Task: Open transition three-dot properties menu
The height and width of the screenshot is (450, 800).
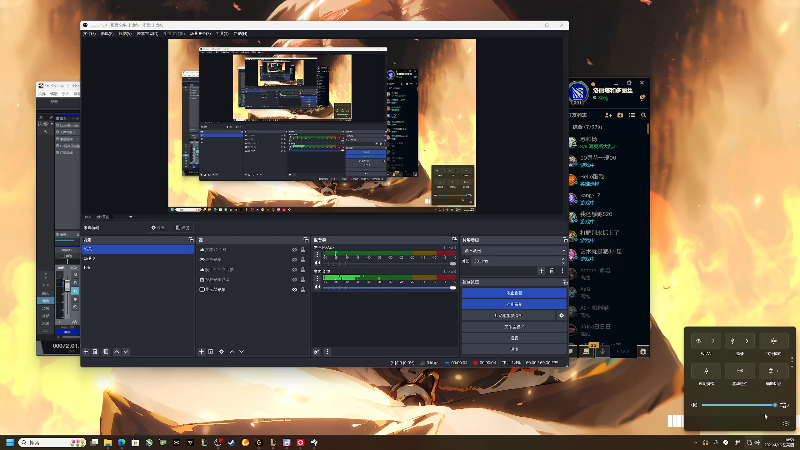Action: coord(563,271)
